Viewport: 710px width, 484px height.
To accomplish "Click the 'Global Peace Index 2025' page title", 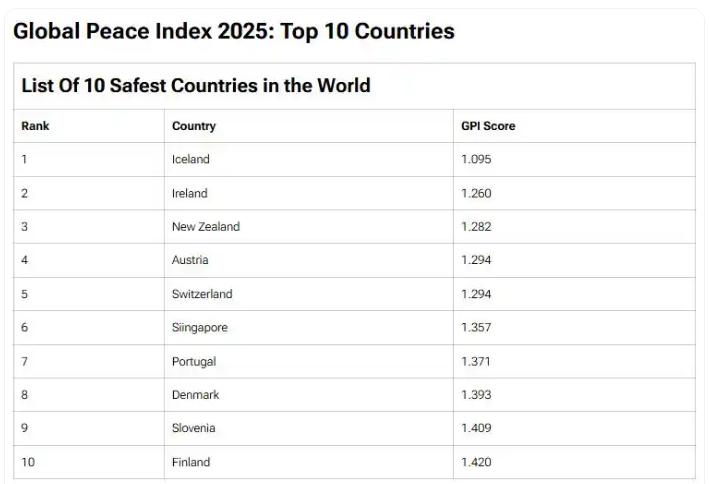I will pyautogui.click(x=233, y=31).
